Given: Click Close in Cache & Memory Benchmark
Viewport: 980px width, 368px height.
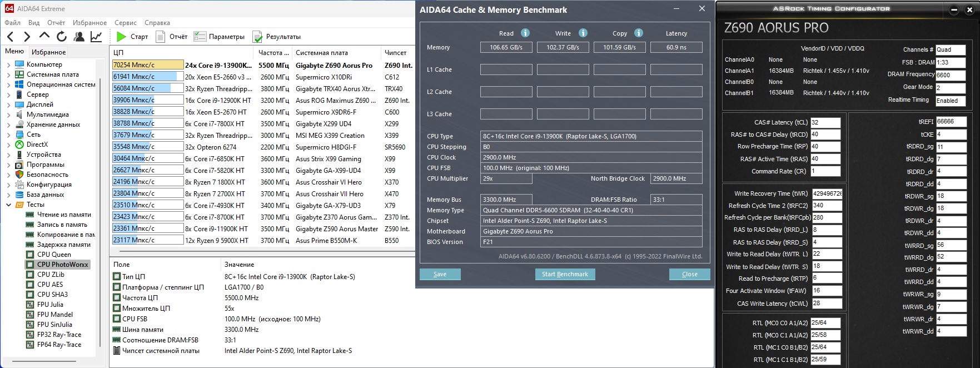Looking at the screenshot, I should (690, 274).
